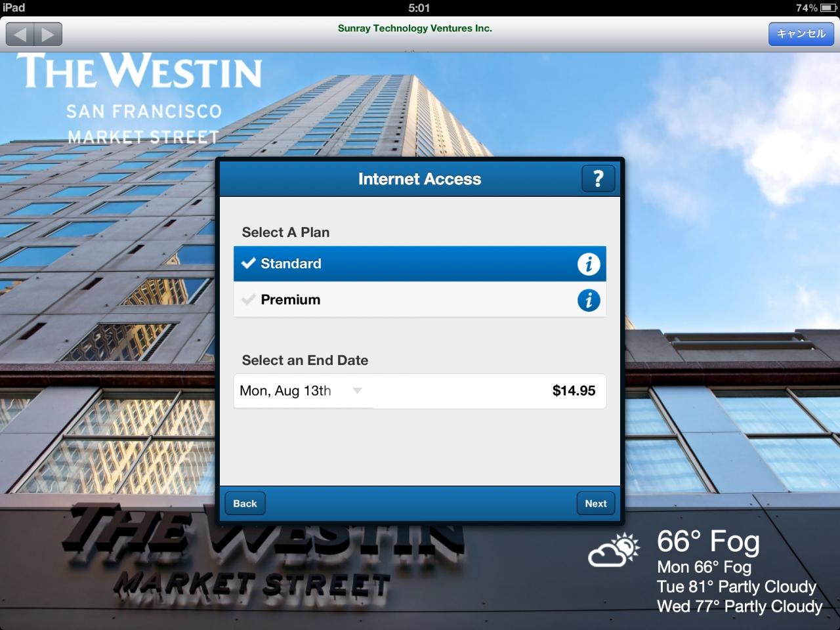The image size is (840, 630).
Task: Tap the $14.95 price
Action: point(574,391)
